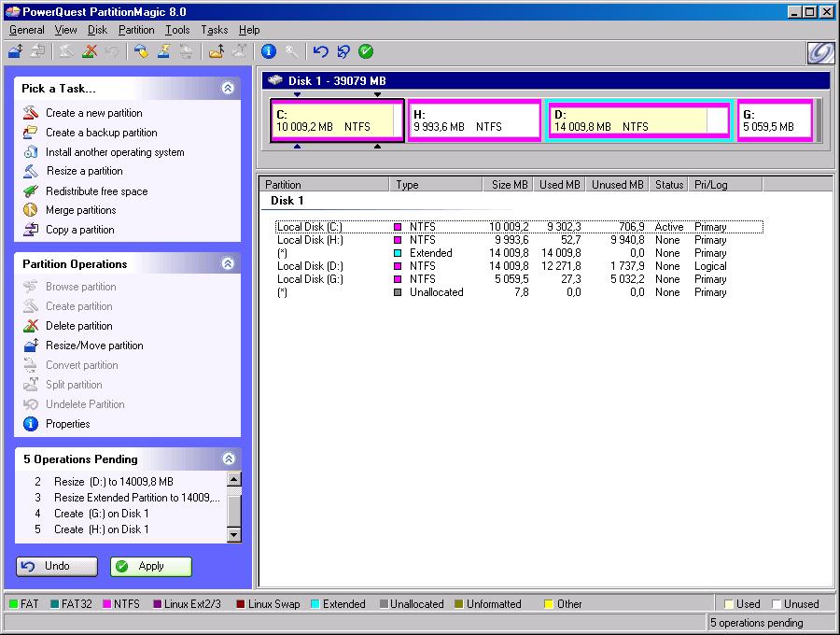The height and width of the screenshot is (635, 840).
Task: Click the Create a backup partition icon
Action: click(31, 133)
